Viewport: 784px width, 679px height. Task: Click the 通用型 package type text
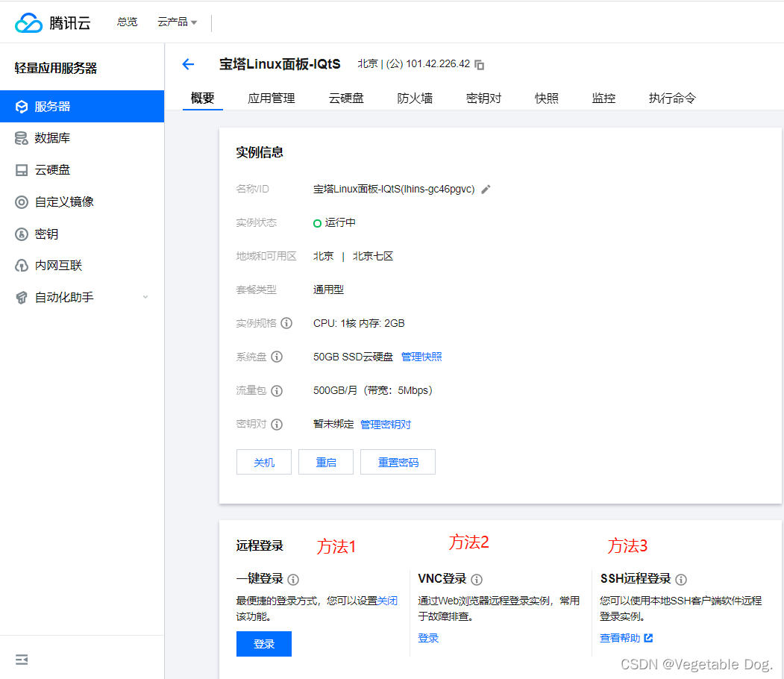pyautogui.click(x=328, y=290)
